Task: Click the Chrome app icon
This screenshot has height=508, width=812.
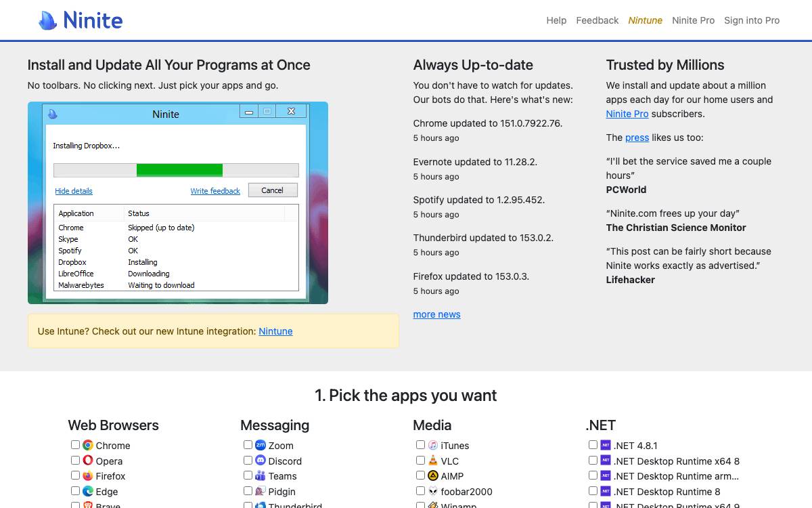Action: coord(88,445)
